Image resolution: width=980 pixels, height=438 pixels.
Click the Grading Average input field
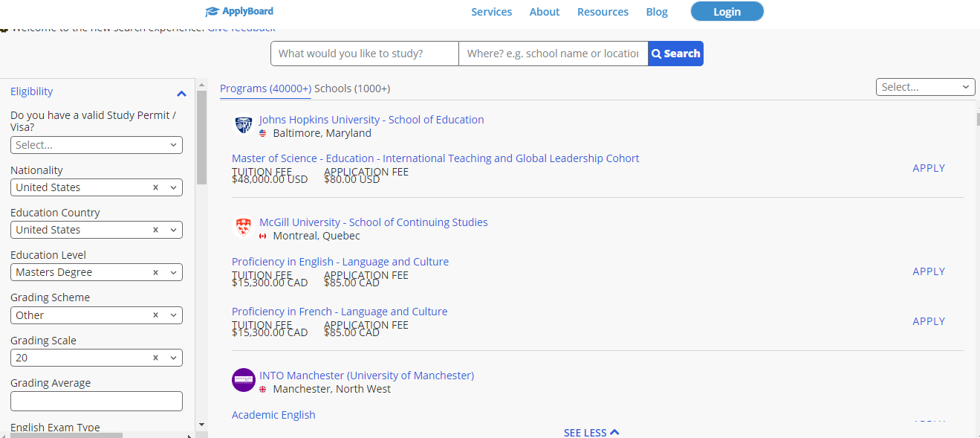point(97,402)
